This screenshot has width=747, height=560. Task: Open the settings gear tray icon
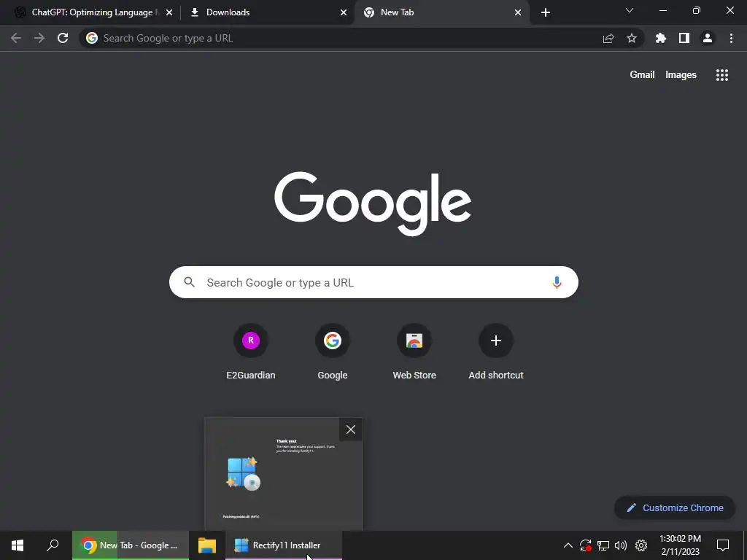tap(641, 545)
